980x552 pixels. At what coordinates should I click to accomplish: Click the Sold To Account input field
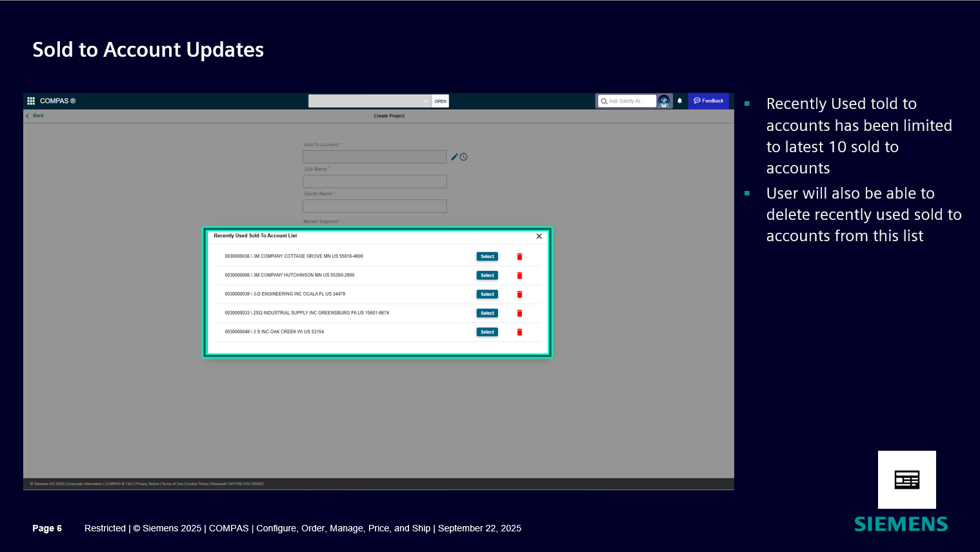(375, 157)
